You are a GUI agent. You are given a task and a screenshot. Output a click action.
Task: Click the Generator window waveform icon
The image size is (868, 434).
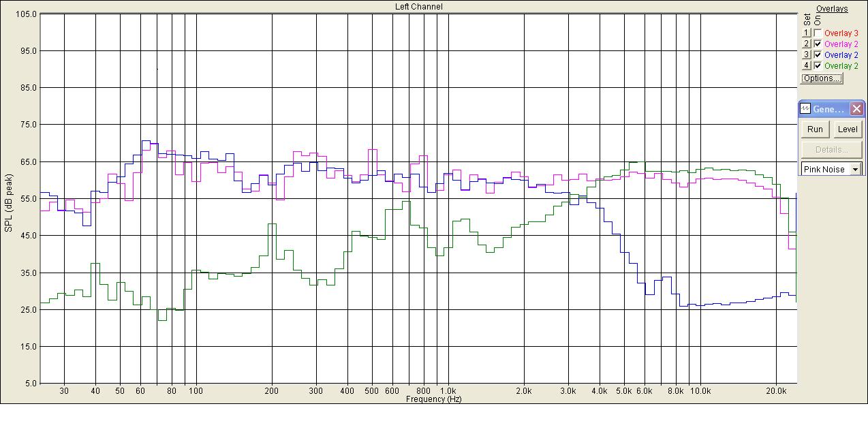click(x=805, y=109)
